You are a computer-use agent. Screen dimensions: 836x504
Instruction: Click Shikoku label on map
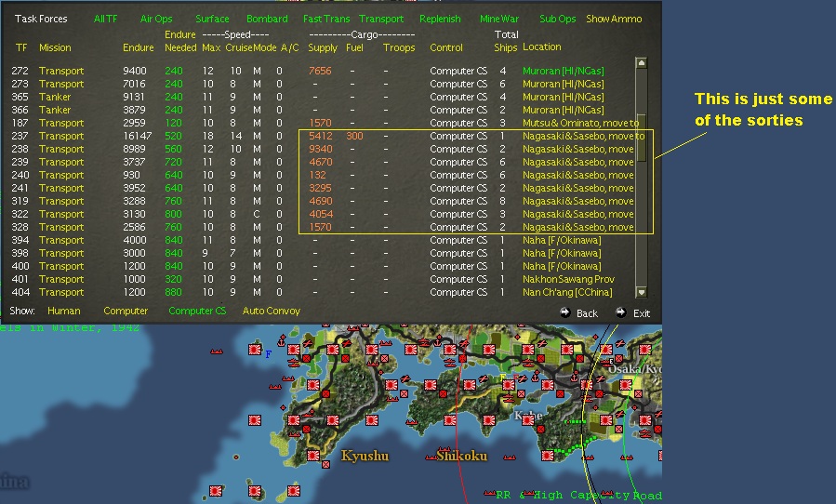coord(462,456)
